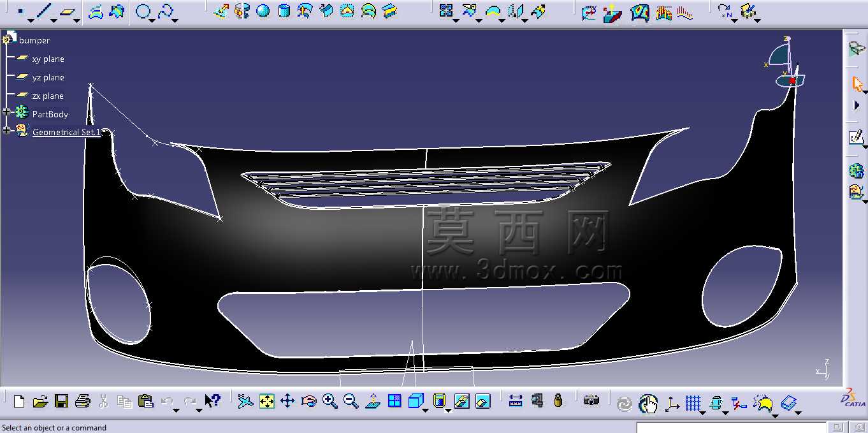Select zx plane in the tree
Viewport: 868px width, 433px height.
pyautogui.click(x=48, y=96)
